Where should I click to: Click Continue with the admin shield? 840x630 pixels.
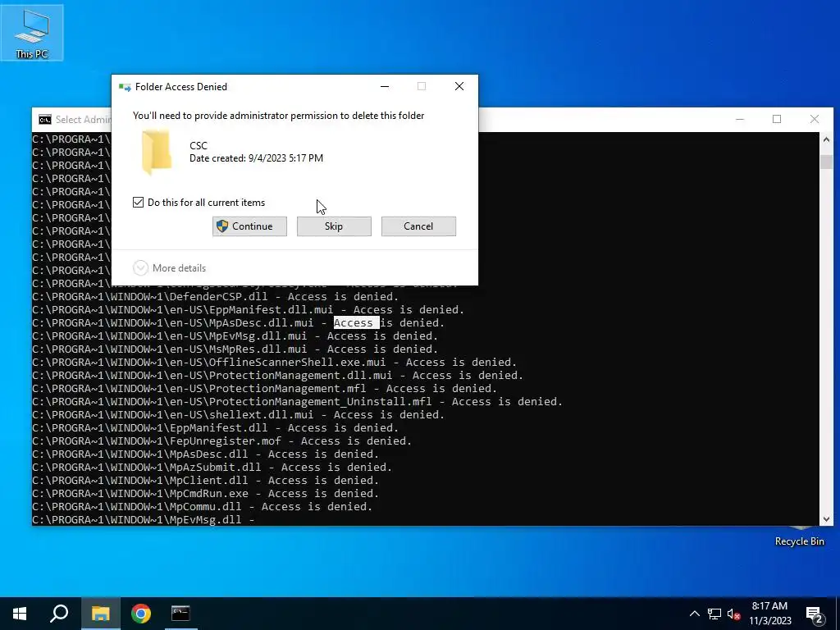pos(249,226)
